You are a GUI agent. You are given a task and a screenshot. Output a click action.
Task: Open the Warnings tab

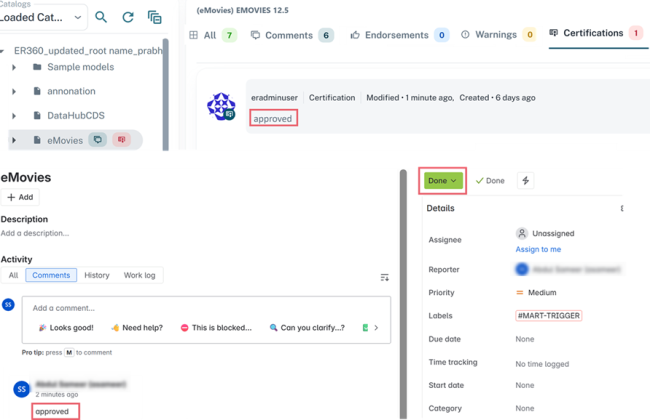pyautogui.click(x=498, y=35)
